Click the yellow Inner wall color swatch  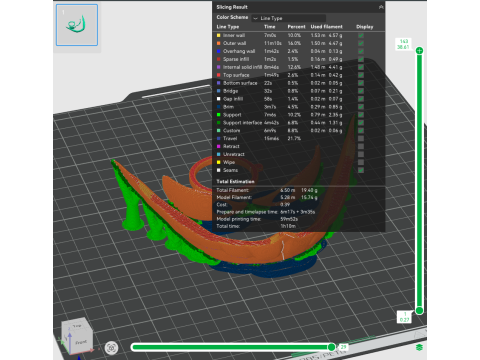pos(219,35)
